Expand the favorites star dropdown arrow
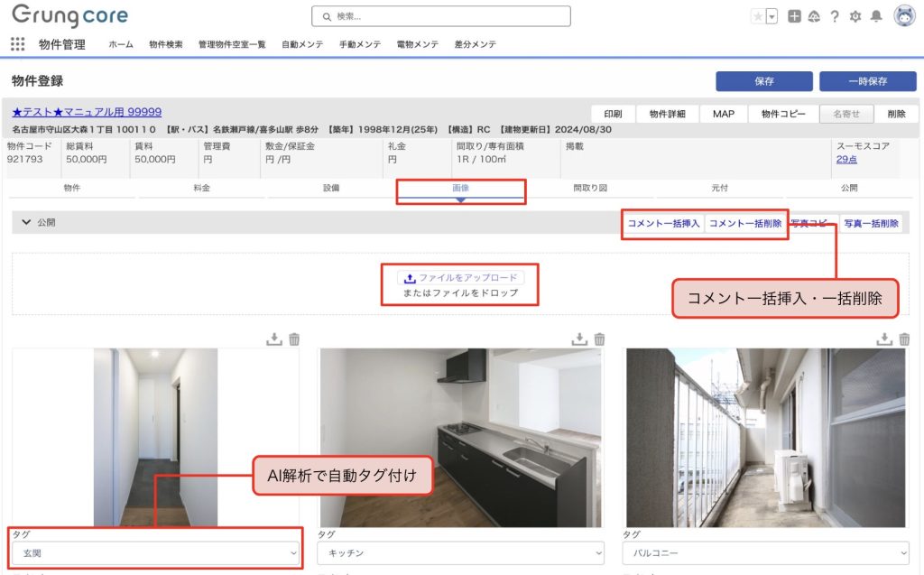This screenshot has height=575, width=924. [772, 16]
